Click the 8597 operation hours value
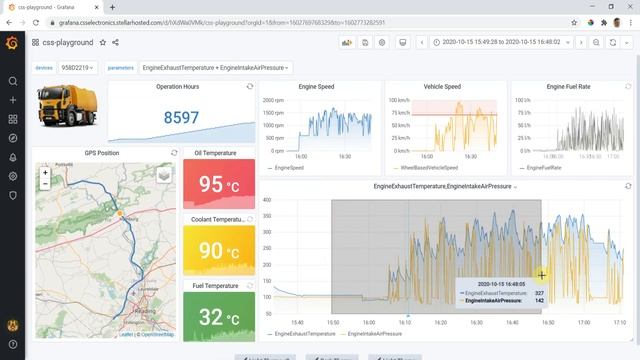The height and width of the screenshot is (360, 640). tap(181, 118)
